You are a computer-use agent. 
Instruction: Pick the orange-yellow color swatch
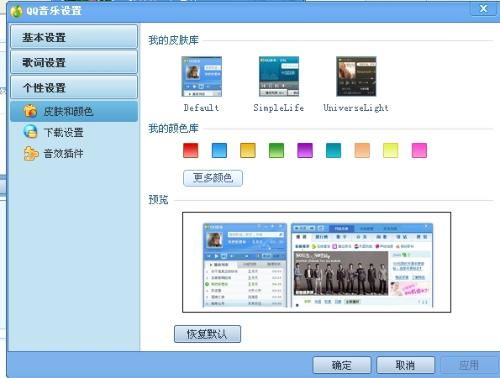[x=248, y=150]
